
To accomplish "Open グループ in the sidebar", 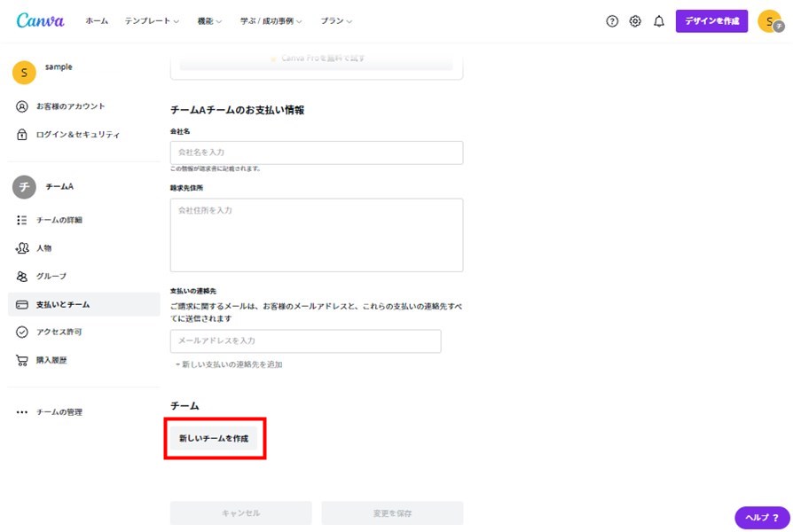I will 51,277.
